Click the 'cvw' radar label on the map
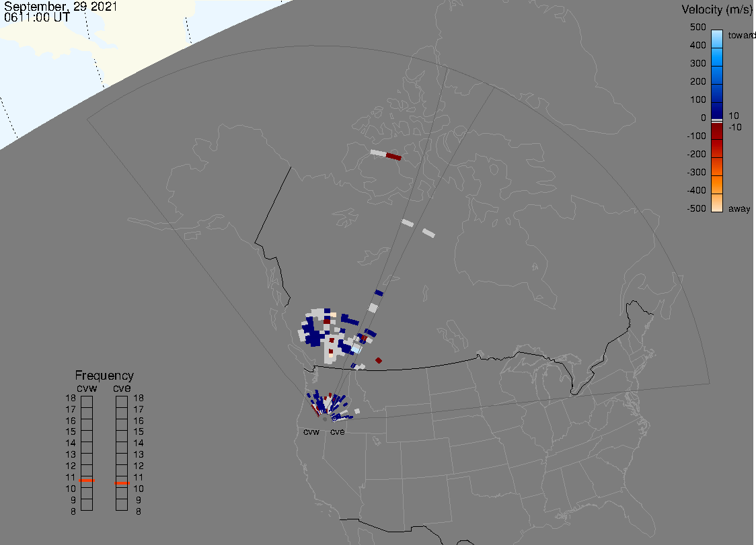Image resolution: width=756 pixels, height=545 pixels. [311, 432]
